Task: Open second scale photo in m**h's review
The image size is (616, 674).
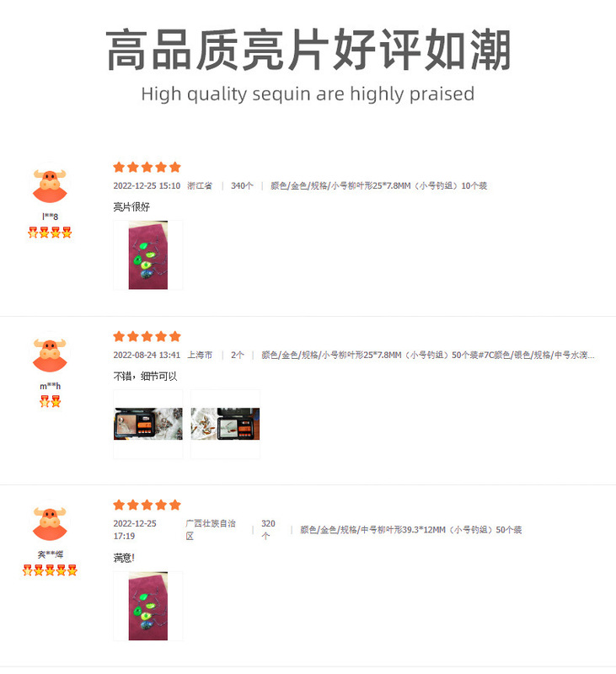Action: tap(225, 424)
